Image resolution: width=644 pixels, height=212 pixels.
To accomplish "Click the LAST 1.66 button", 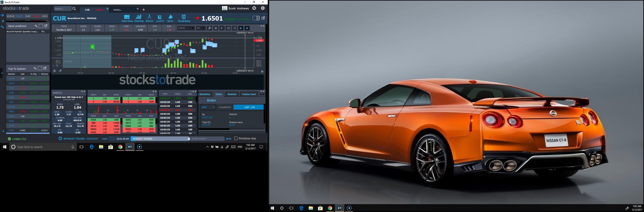I will tap(249, 107).
